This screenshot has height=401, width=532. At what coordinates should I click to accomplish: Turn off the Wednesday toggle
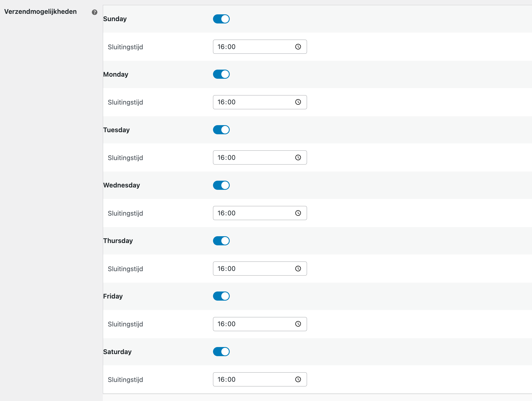coord(221,185)
